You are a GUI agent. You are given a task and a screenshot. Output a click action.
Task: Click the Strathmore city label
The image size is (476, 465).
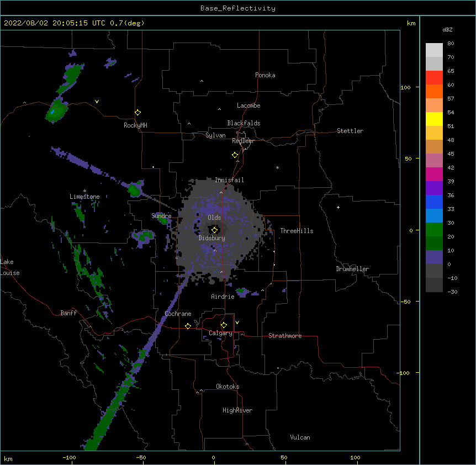point(285,336)
